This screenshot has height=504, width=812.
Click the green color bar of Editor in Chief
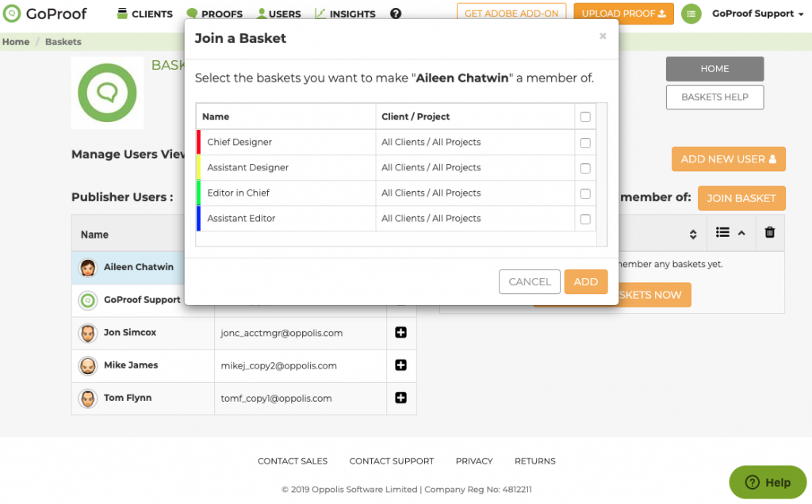(198, 193)
